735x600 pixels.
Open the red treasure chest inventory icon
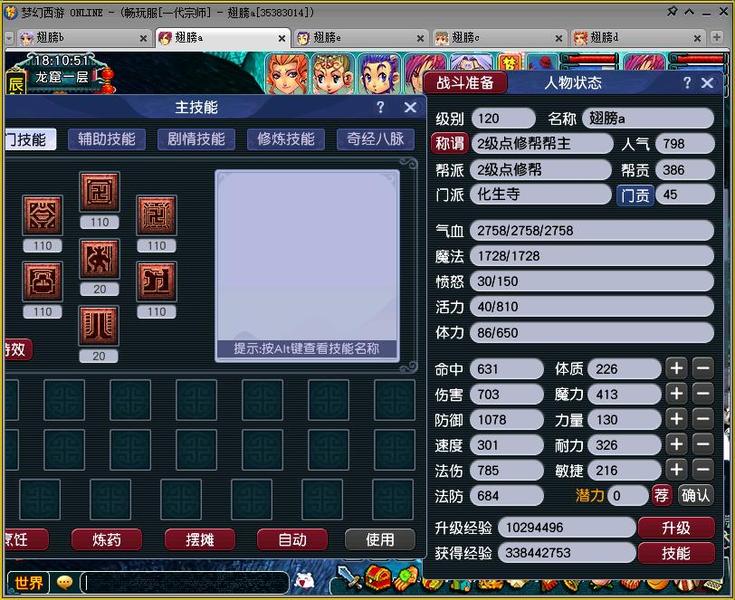pyautogui.click(x=378, y=578)
